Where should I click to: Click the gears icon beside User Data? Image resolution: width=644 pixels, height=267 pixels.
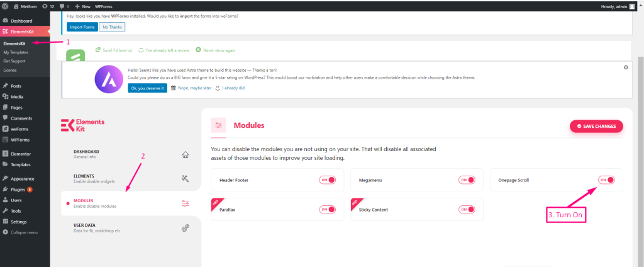click(x=186, y=229)
